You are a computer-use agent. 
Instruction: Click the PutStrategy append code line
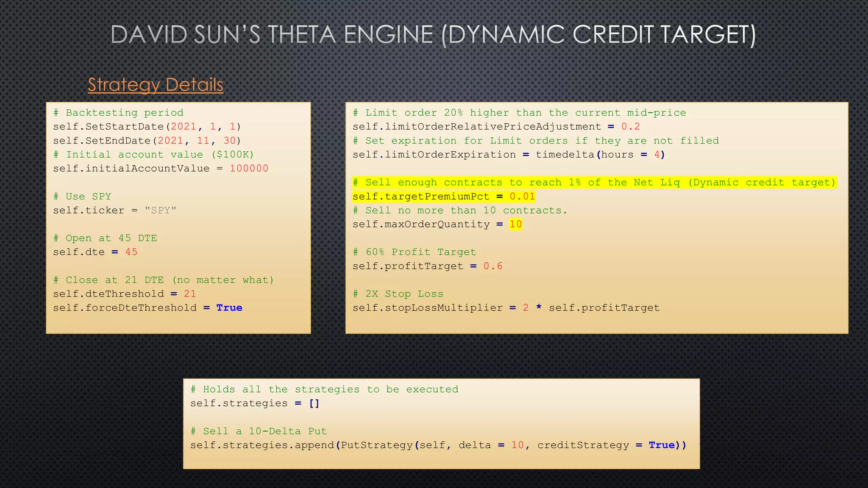(x=438, y=445)
